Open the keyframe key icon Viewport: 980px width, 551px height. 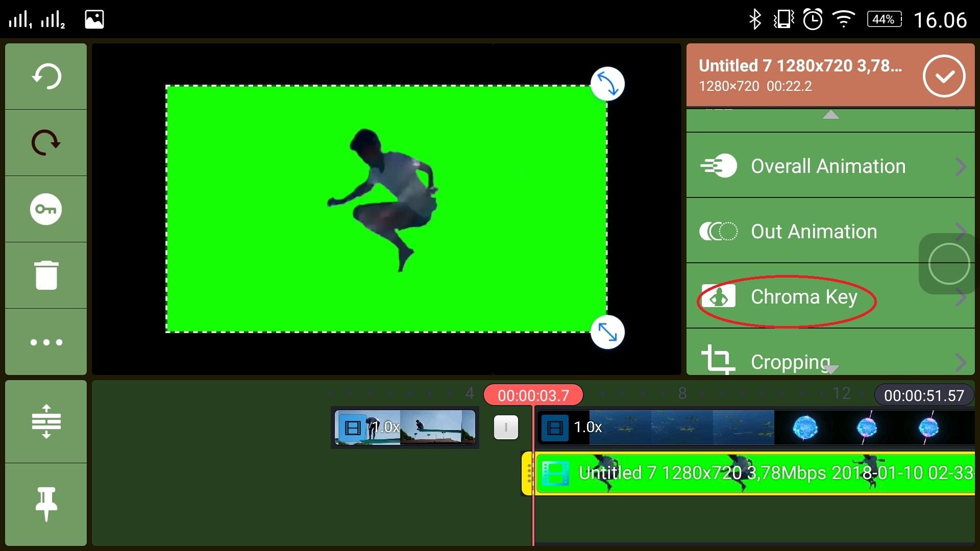46,209
